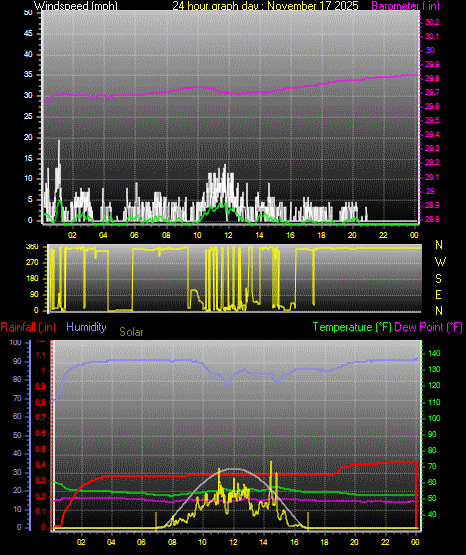This screenshot has width=466, height=555.
Task: Click the 18 hour mark on bottom chart
Action: [324, 542]
